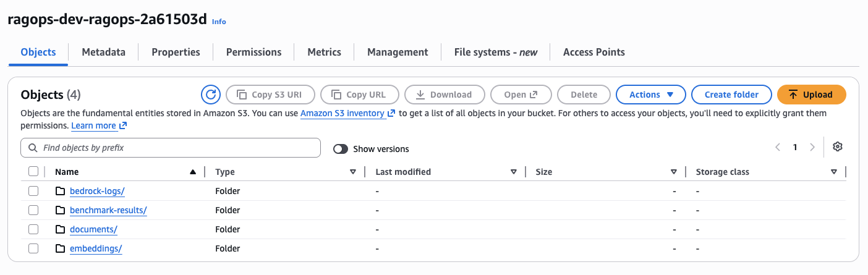Click the Type column header
The image size is (868, 275).
click(225, 172)
